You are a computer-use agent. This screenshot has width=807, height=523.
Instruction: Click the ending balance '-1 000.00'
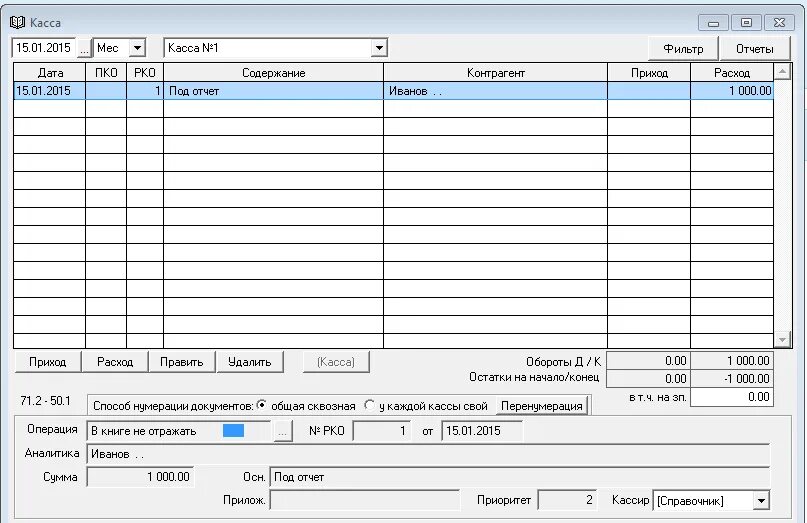[732, 379]
